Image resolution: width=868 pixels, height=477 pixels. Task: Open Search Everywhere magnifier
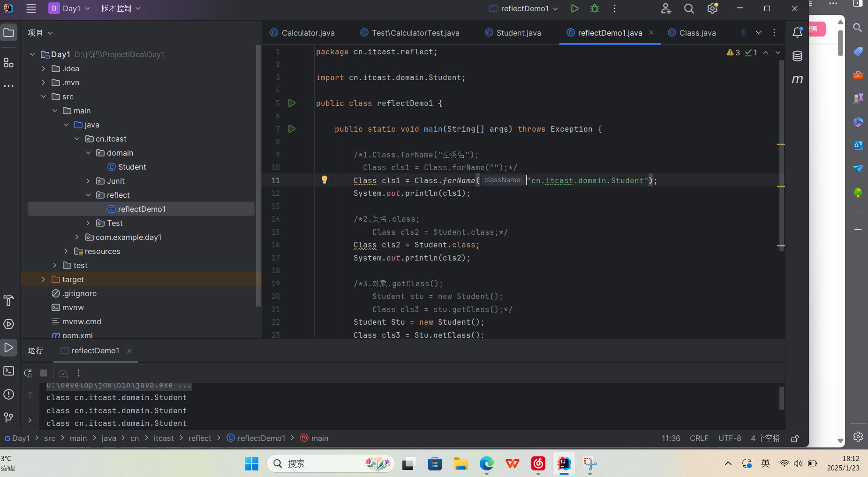[x=689, y=8]
